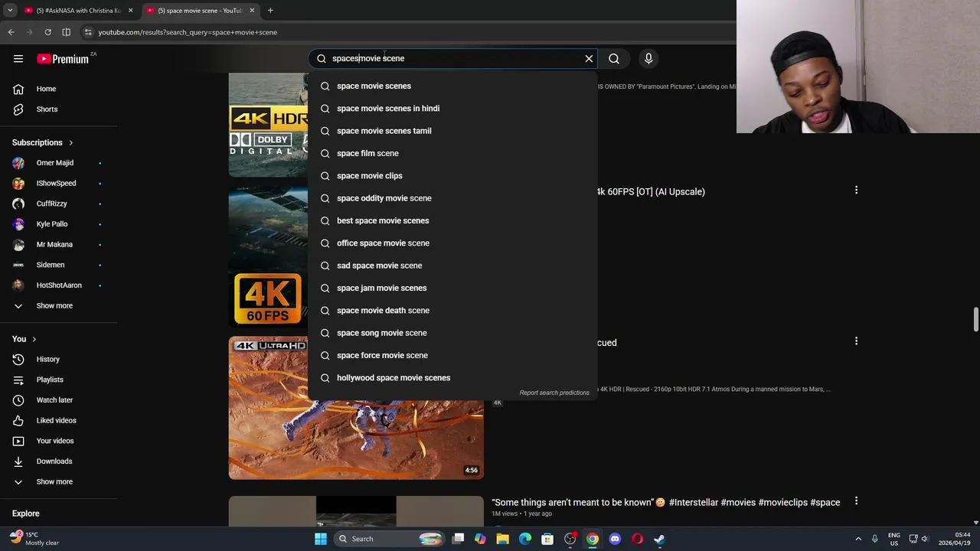Choose suggestion "hollywood space movie scenes"
Image resolution: width=980 pixels, height=551 pixels.
pyautogui.click(x=452, y=378)
